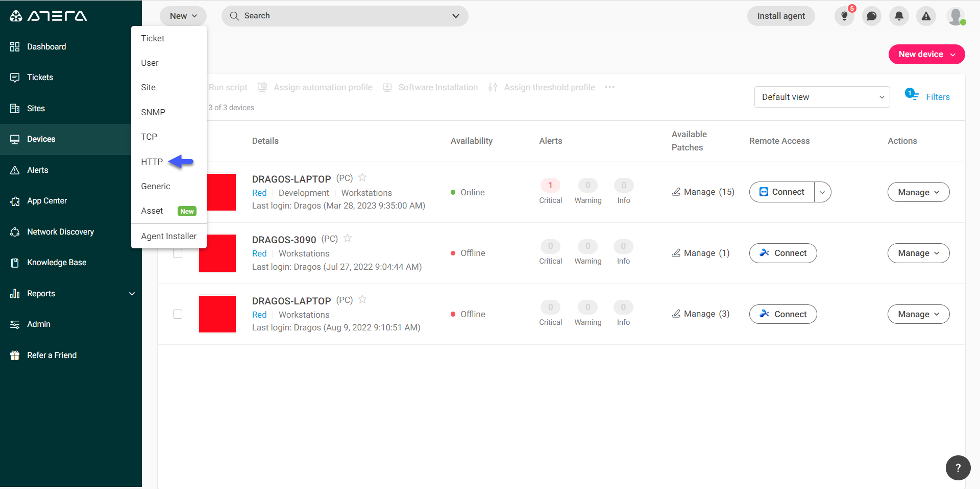Choose Site from the New menu
980x489 pixels.
(x=169, y=87)
